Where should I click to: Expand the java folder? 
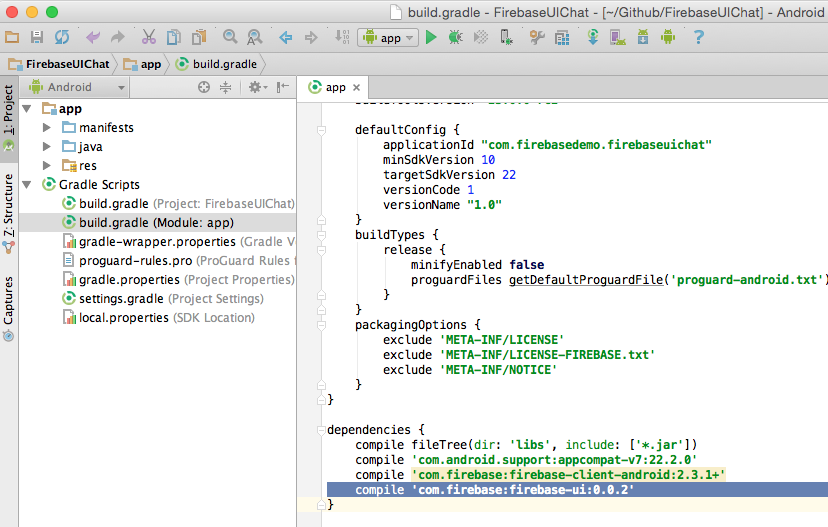46,147
